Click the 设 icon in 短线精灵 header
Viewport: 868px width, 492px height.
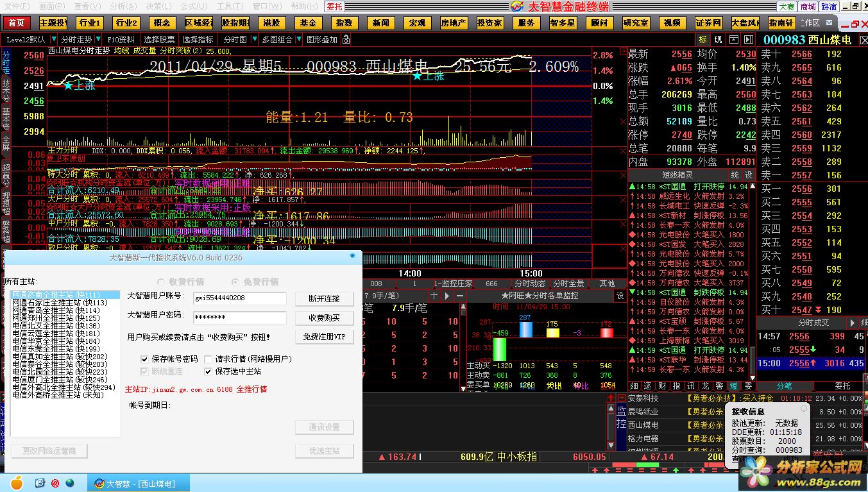(749, 175)
